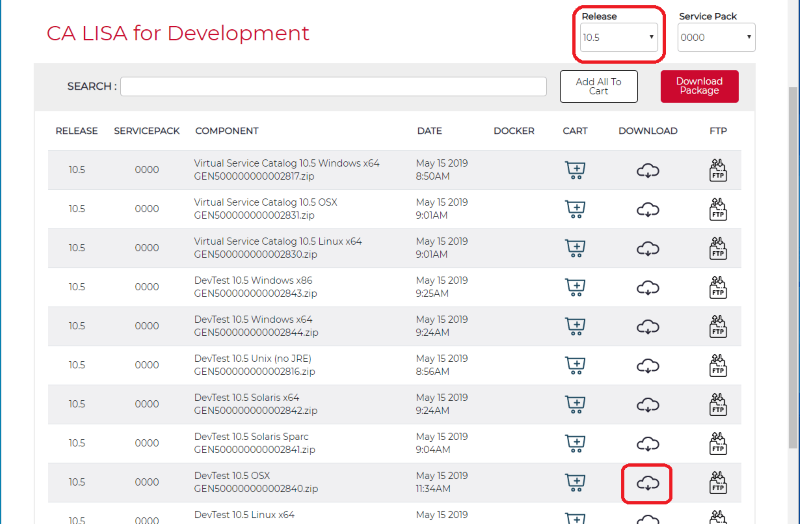Click the Add All To Cart button
Screen dimensions: 800x524
(x=599, y=87)
